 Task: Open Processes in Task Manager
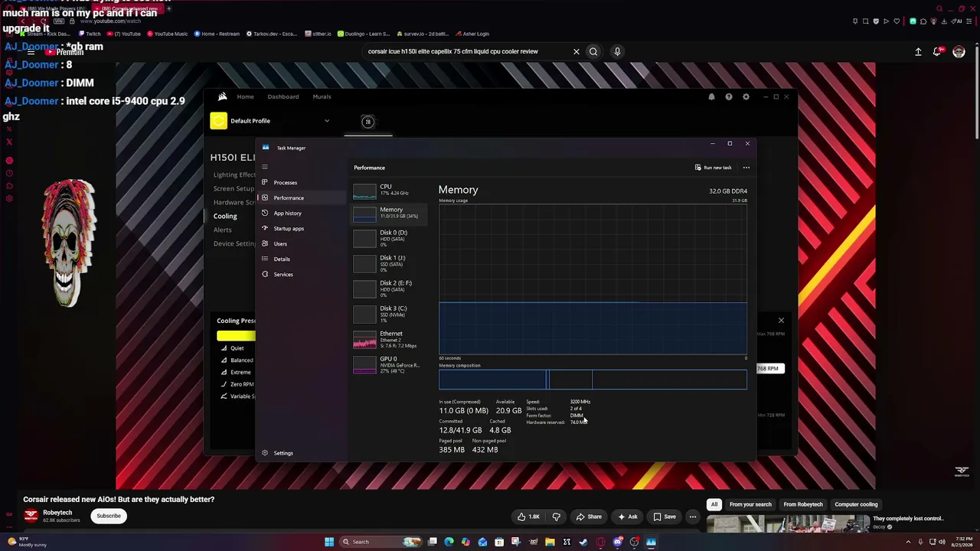[x=285, y=182]
